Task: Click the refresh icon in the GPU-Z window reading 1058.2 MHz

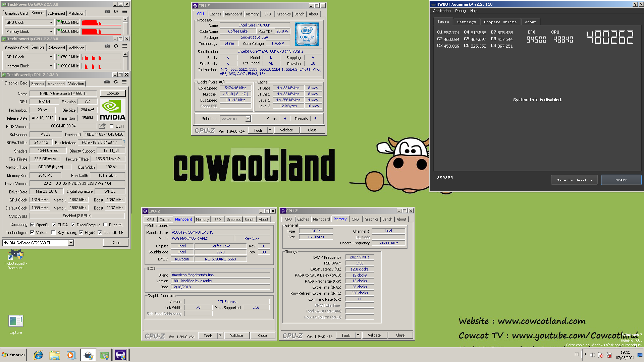Action: pos(116,46)
